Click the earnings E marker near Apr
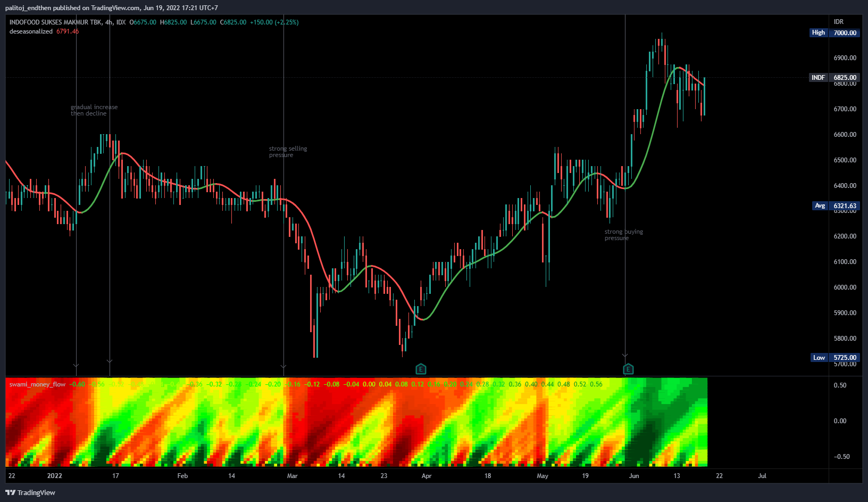Image resolution: width=868 pixels, height=502 pixels. pyautogui.click(x=421, y=369)
